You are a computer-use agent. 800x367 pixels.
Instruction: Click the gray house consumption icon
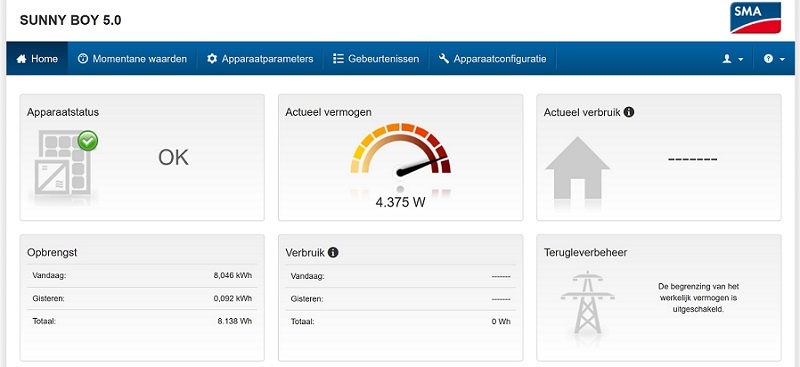(578, 167)
